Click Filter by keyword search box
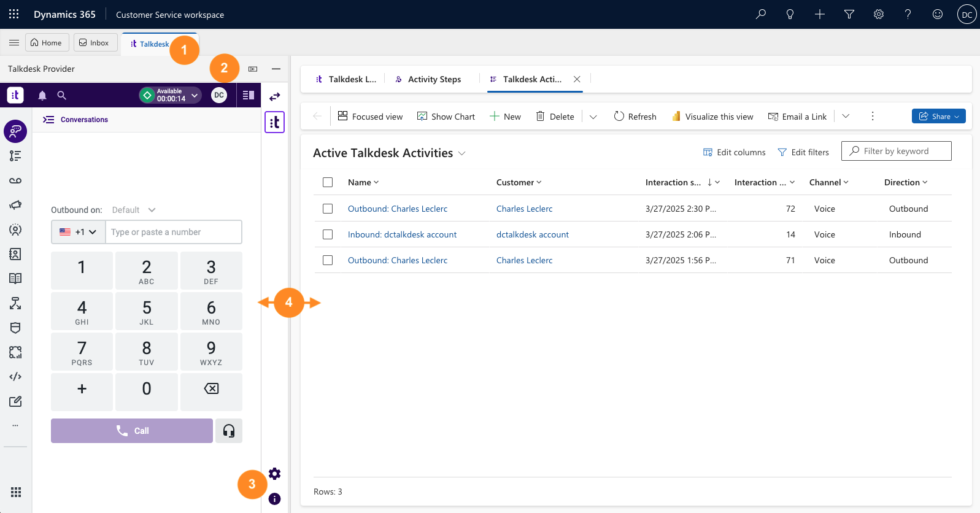The image size is (980, 513). 896,151
